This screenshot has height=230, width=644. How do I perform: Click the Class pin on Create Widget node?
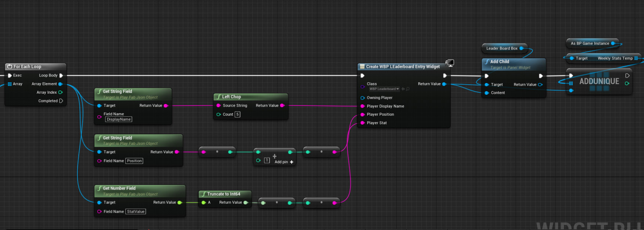click(363, 87)
